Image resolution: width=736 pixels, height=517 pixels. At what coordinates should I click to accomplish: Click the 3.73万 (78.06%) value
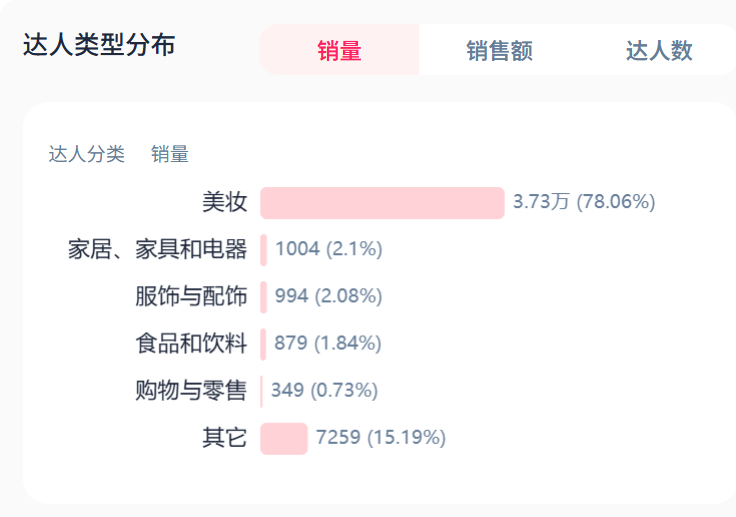tap(584, 202)
